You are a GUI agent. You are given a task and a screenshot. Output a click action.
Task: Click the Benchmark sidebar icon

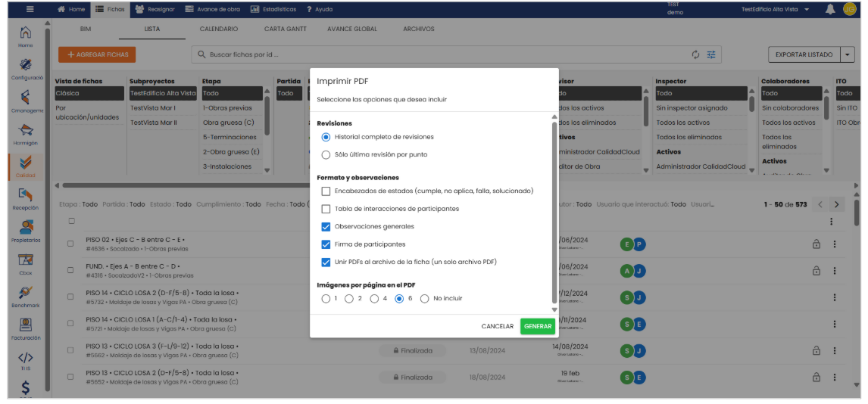pyautogui.click(x=26, y=294)
